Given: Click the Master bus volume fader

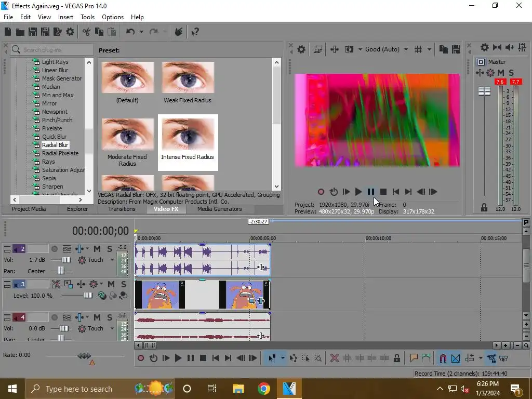Looking at the screenshot, I should click(484, 91).
